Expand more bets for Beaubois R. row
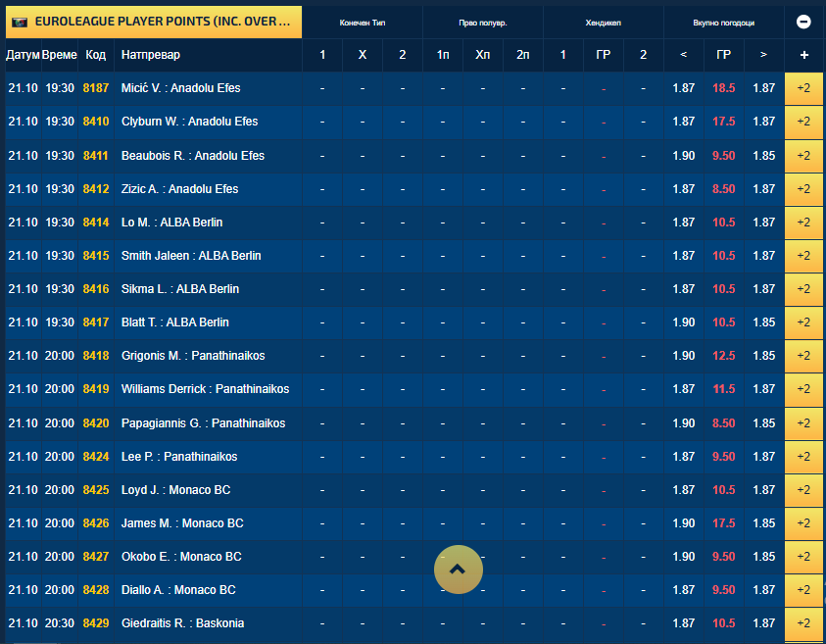The height and width of the screenshot is (644, 826). point(803,156)
